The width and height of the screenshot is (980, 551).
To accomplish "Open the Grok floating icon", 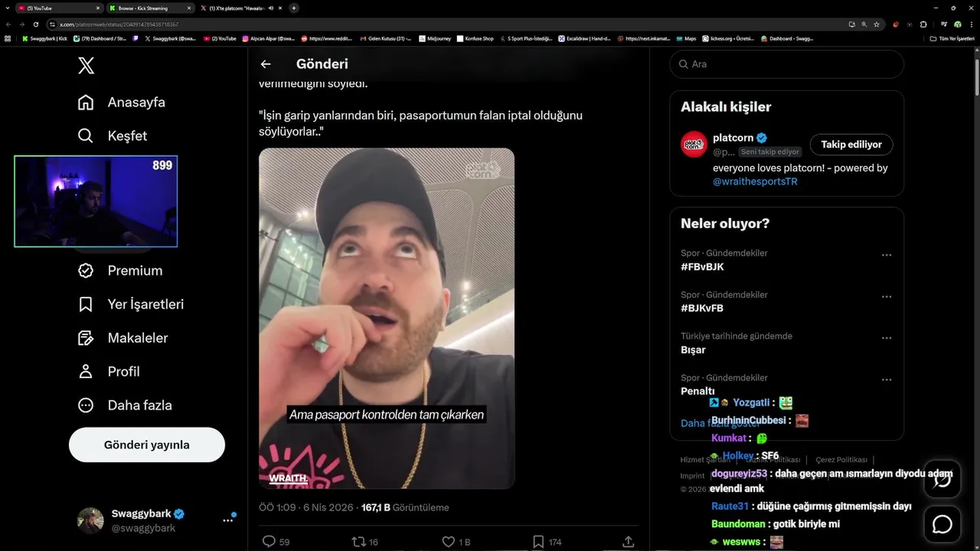I will (x=942, y=479).
